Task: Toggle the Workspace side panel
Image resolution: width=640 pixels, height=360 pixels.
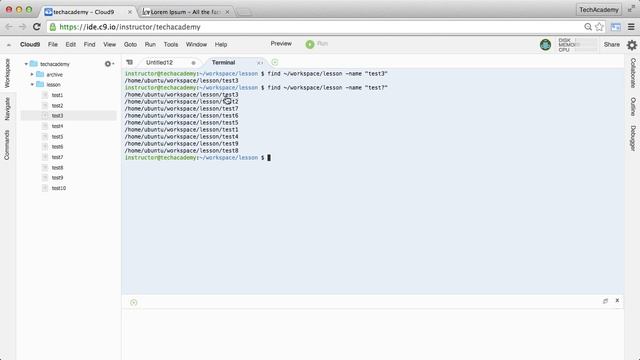Action: (x=7, y=73)
